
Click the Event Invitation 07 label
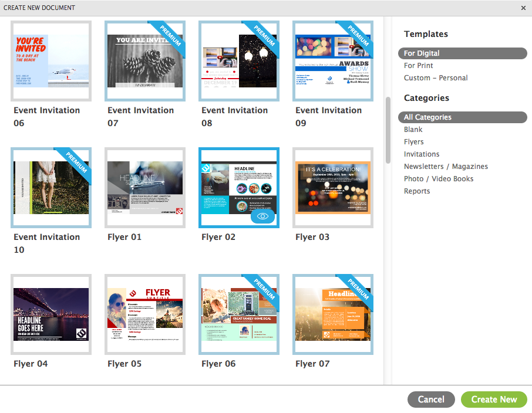(x=141, y=117)
